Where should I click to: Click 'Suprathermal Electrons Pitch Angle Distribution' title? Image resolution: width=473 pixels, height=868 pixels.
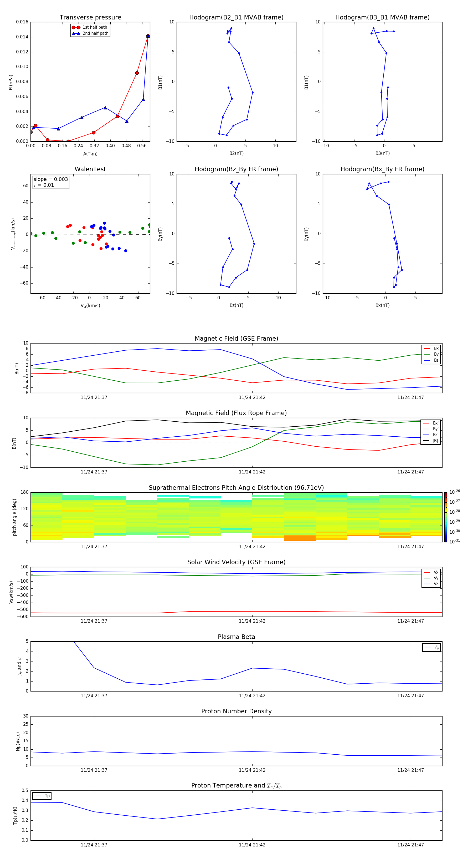(x=236, y=488)
